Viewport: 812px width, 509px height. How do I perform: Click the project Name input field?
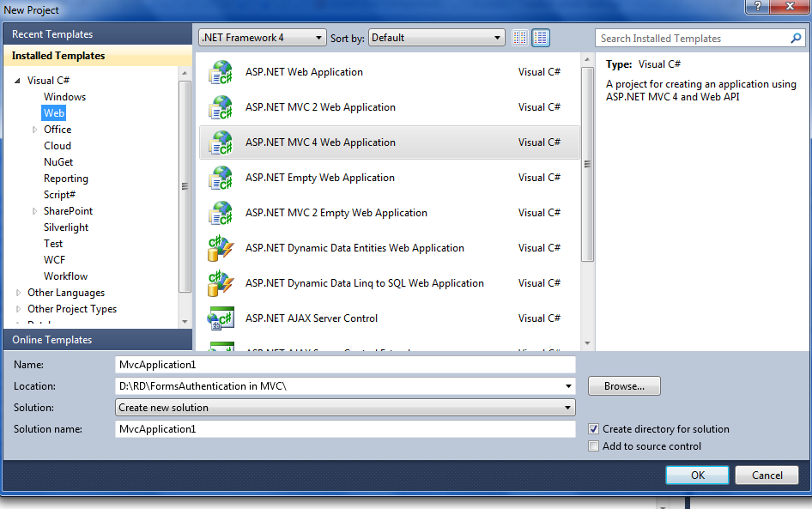[x=345, y=365]
